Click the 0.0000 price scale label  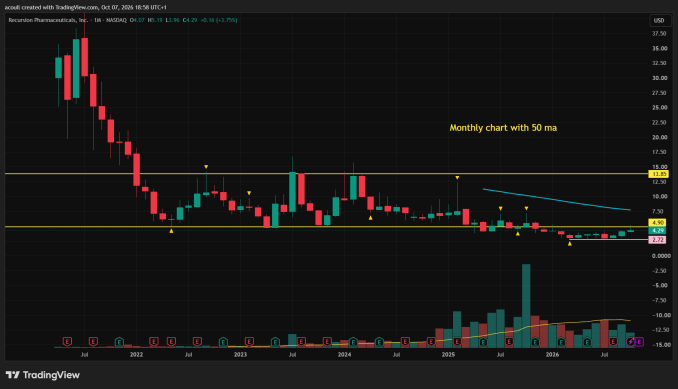[661, 256]
